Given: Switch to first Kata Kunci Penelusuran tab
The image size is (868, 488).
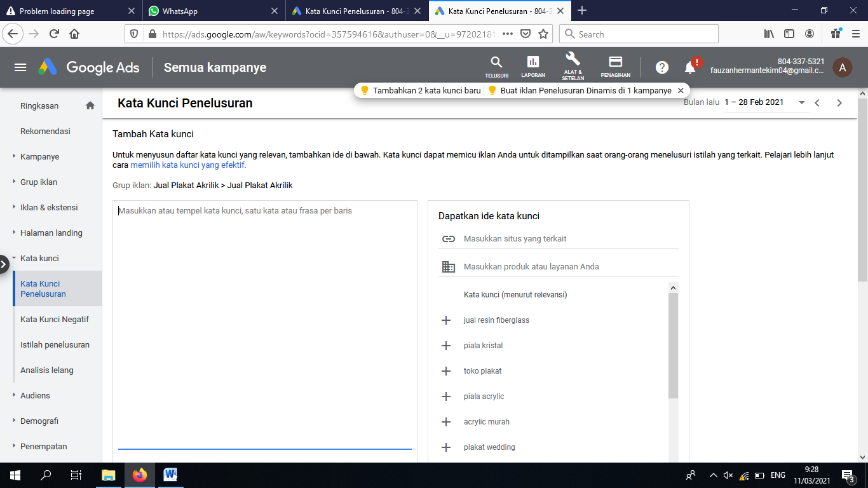Looking at the screenshot, I should click(356, 11).
